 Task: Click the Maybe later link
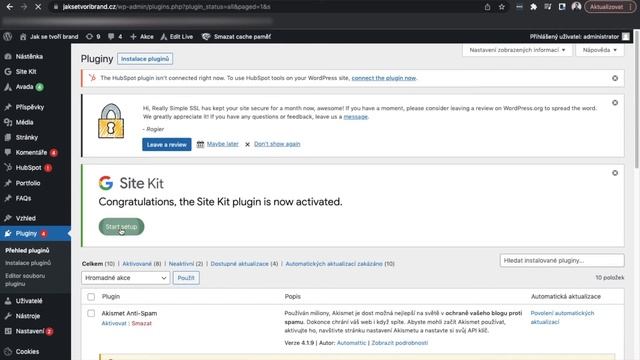pos(222,144)
